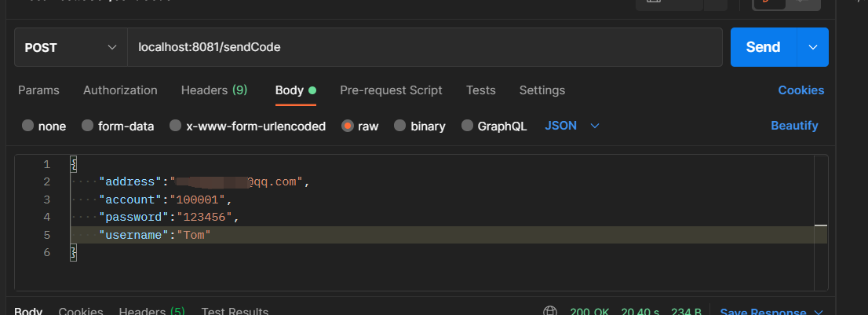Send the request with Send button
The width and height of the screenshot is (868, 315).
pos(764,47)
